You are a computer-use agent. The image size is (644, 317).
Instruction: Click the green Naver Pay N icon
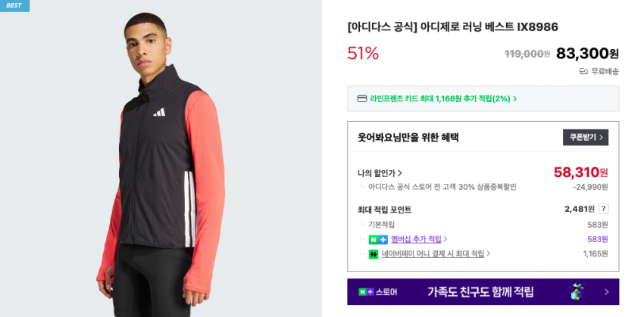point(374,254)
